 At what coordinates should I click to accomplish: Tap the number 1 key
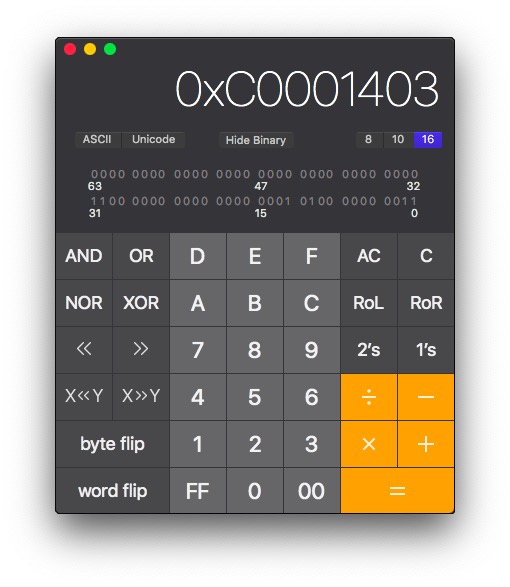[198, 444]
